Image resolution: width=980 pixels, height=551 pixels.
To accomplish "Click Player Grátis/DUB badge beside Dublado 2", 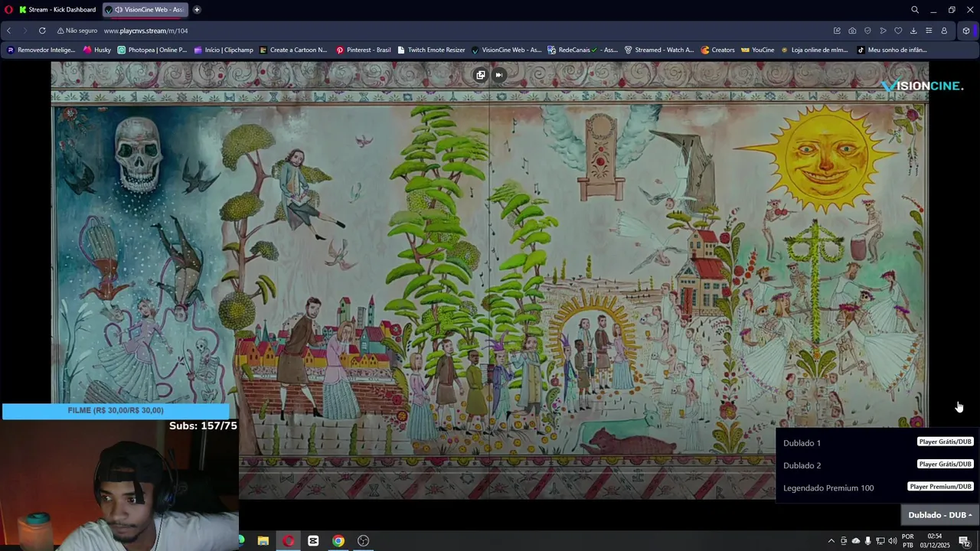I will 946,464.
